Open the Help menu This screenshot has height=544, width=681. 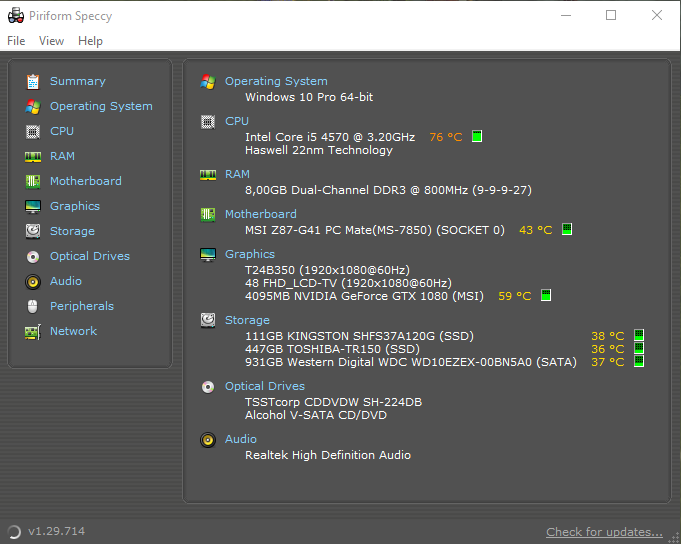90,41
